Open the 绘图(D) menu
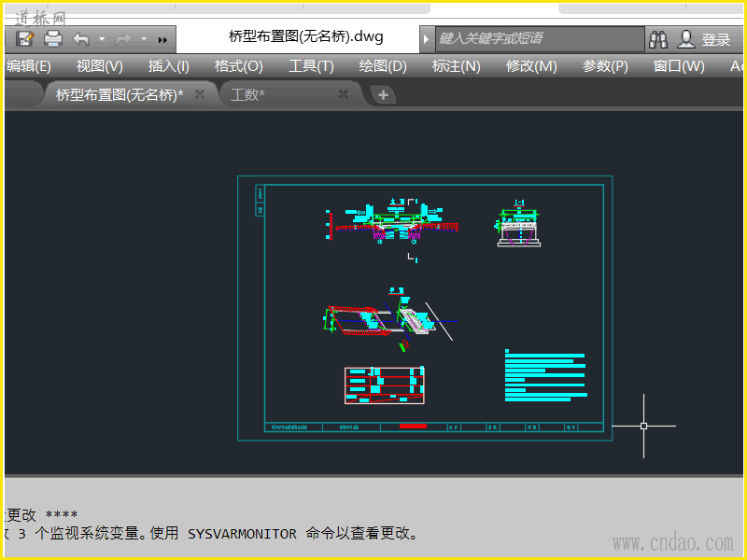 click(x=383, y=66)
